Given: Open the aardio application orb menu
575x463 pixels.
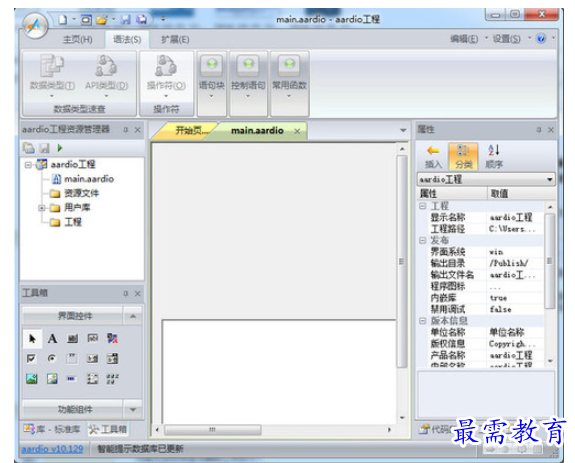Looking at the screenshot, I should (x=35, y=26).
